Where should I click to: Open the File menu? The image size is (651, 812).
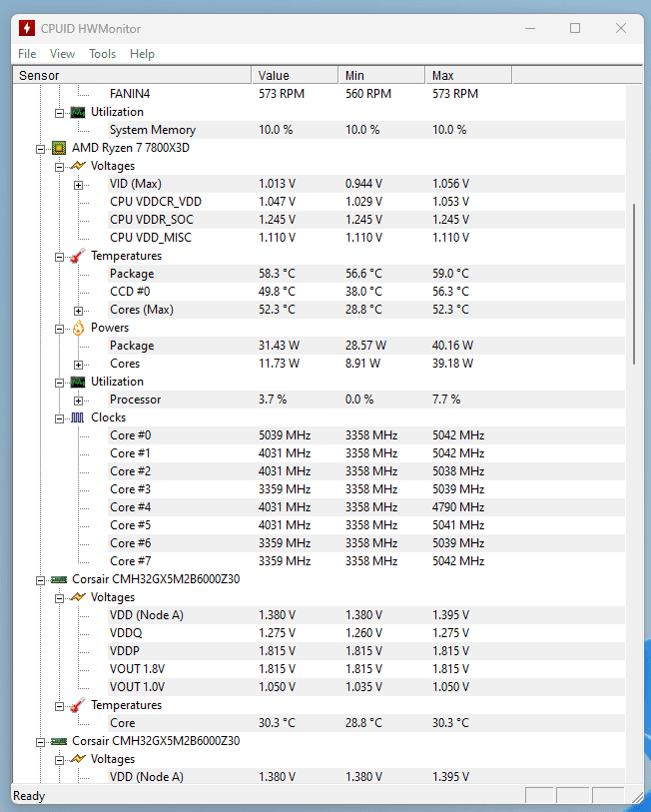(x=27, y=54)
